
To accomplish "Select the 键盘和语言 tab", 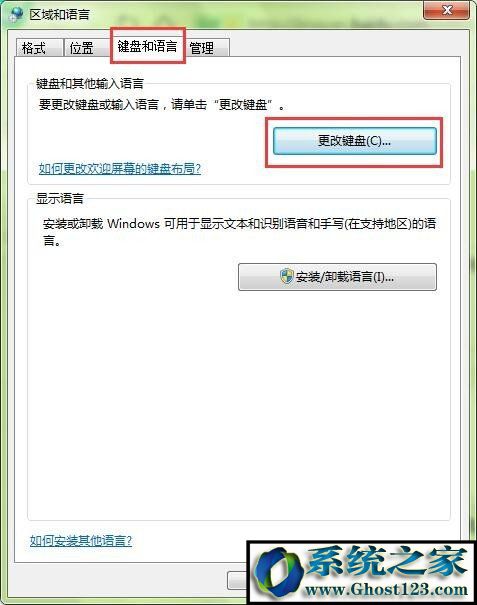I will tap(148, 46).
